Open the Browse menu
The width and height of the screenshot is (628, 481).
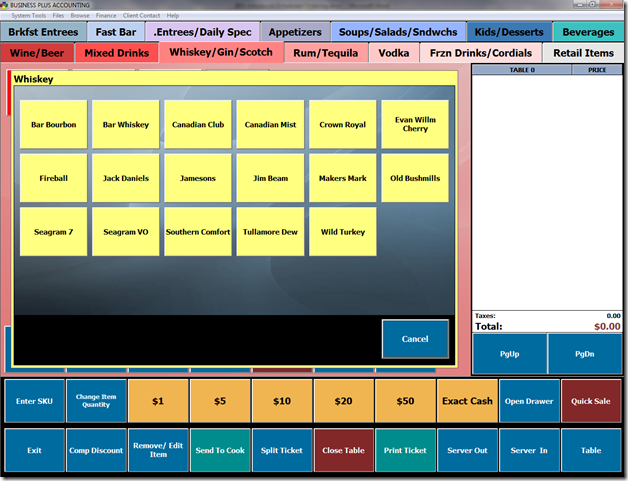click(x=80, y=16)
